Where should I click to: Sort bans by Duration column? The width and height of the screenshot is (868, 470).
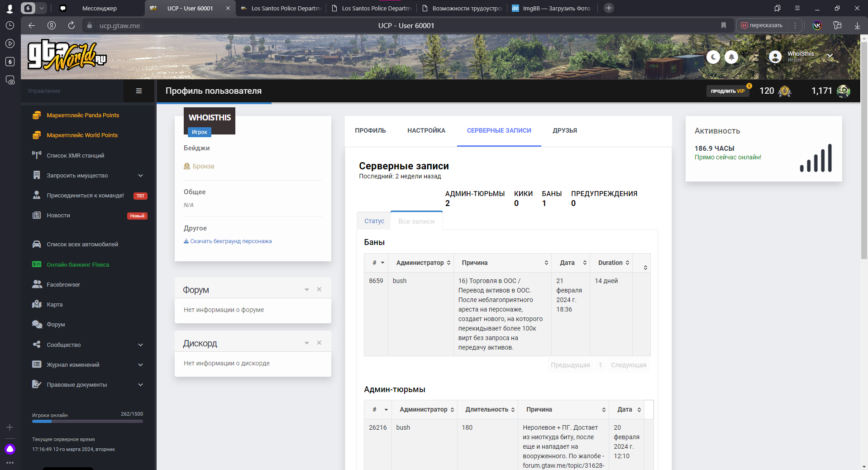tap(611, 263)
